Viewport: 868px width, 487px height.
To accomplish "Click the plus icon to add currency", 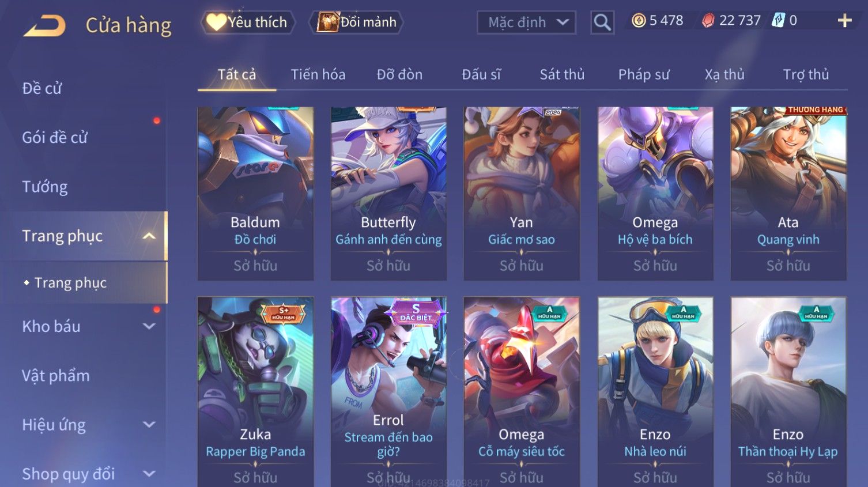I will point(845,21).
